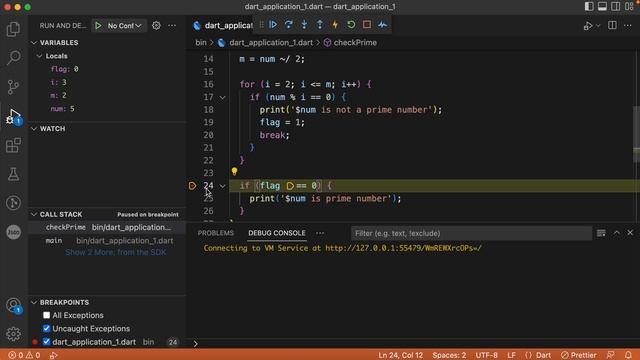640x360 pixels.
Task: Select the DEBUG CONSOLE tab
Action: [277, 233]
